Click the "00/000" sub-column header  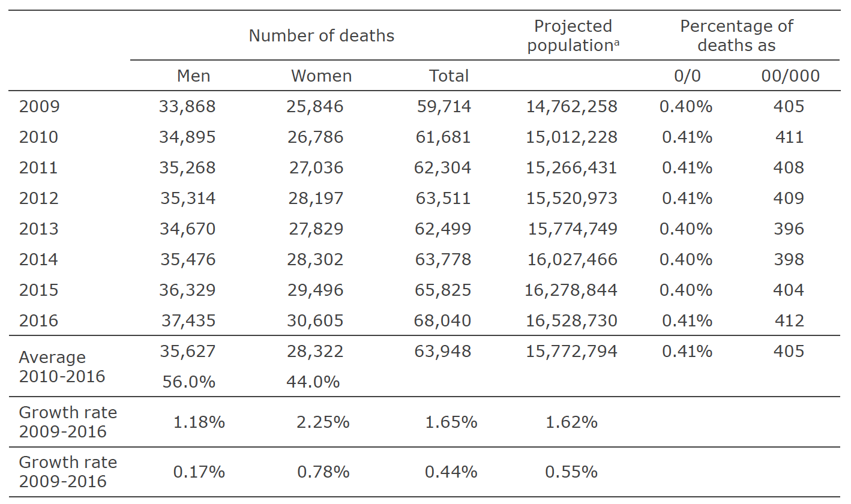click(x=790, y=76)
